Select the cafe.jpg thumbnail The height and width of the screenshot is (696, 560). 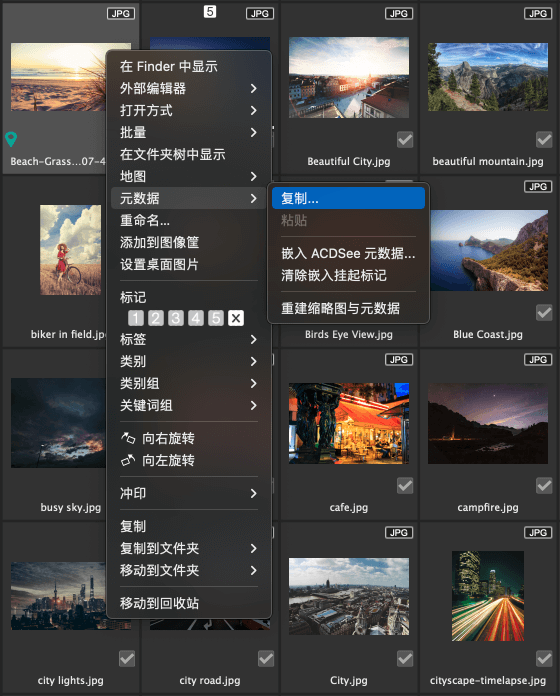click(x=349, y=423)
